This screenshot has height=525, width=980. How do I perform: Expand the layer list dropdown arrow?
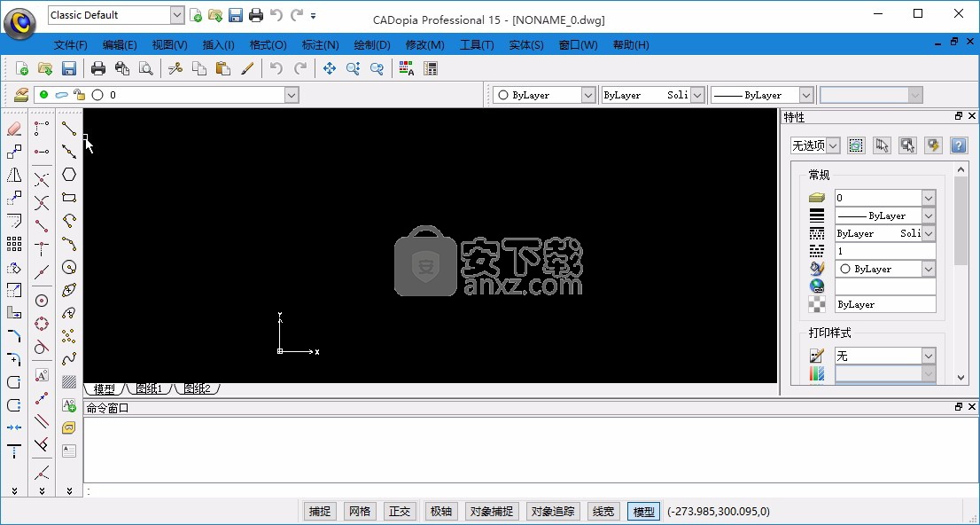point(292,95)
